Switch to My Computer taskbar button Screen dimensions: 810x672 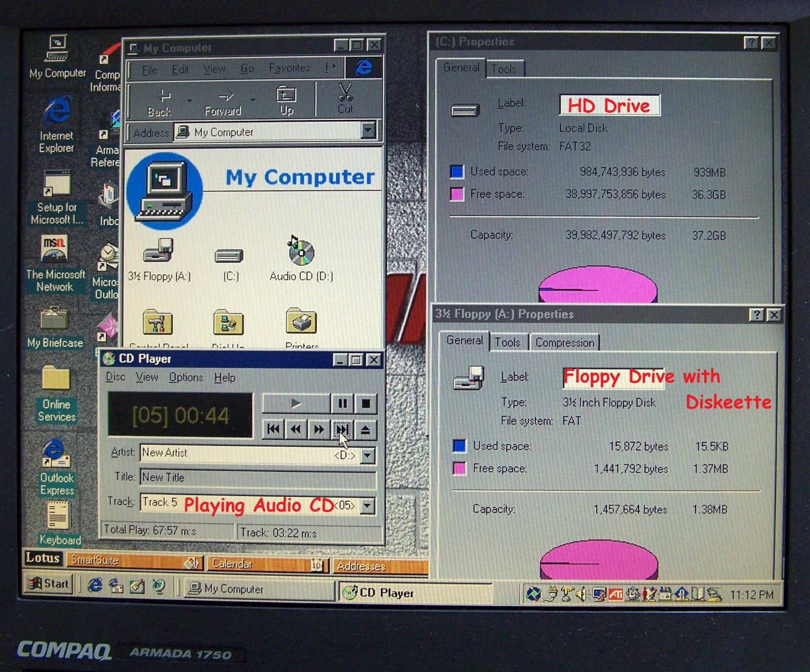pyautogui.click(x=259, y=589)
